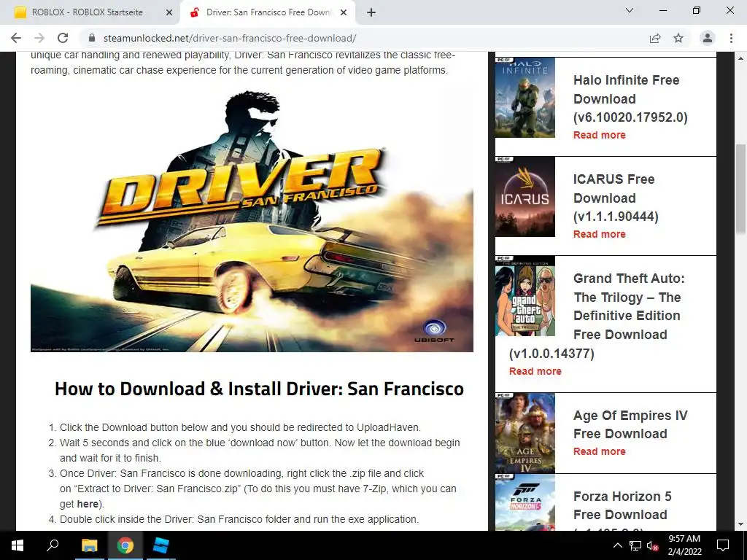Open Chrome's three-dot menu
Image resolution: width=747 pixels, height=560 pixels.
click(731, 38)
